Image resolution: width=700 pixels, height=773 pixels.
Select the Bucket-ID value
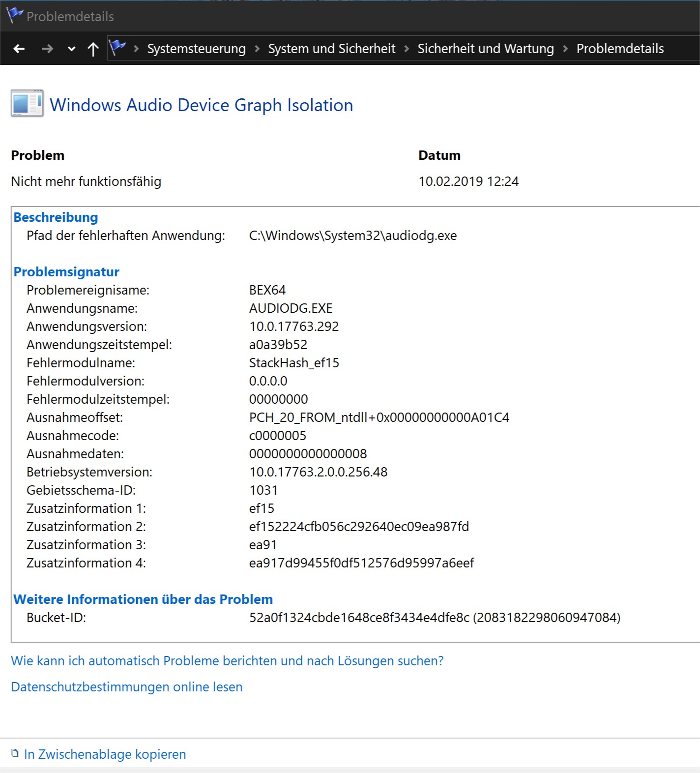pos(435,618)
